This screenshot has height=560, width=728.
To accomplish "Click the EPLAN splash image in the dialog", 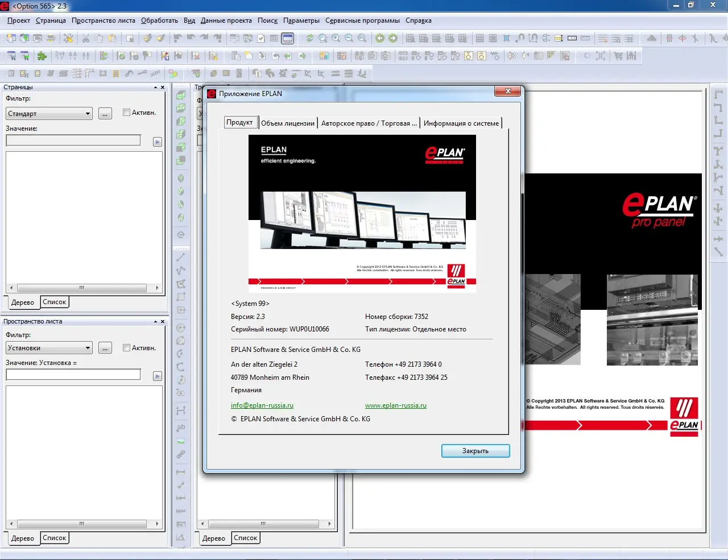I will pos(362,214).
